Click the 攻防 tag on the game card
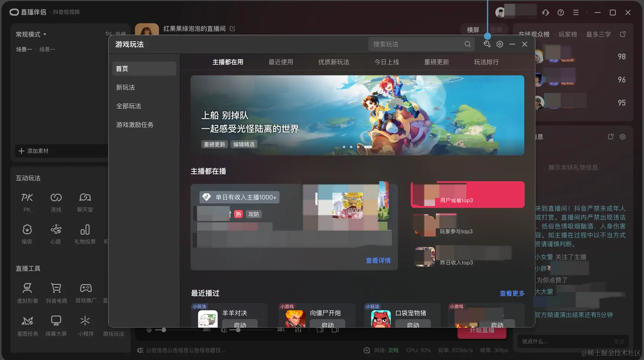644x360 pixels. click(x=254, y=214)
